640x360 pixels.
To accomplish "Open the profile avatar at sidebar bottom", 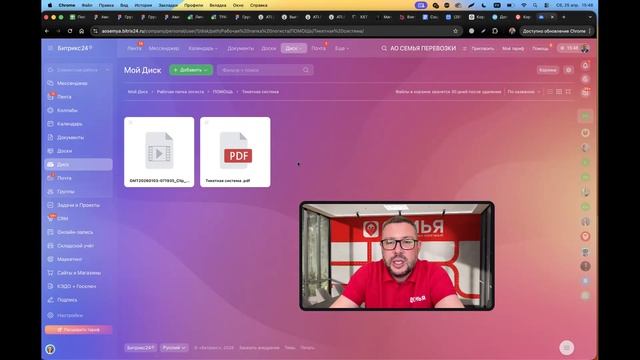I will coord(50,349).
